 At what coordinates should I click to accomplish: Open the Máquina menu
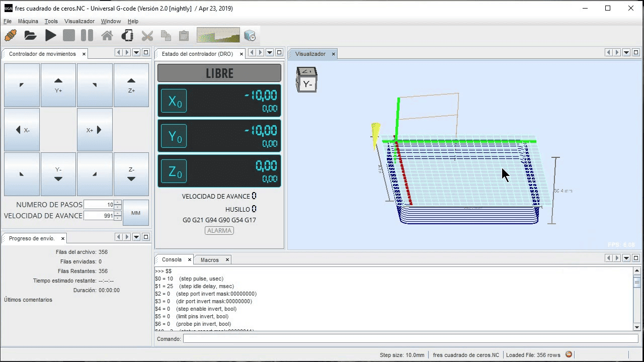[28, 21]
